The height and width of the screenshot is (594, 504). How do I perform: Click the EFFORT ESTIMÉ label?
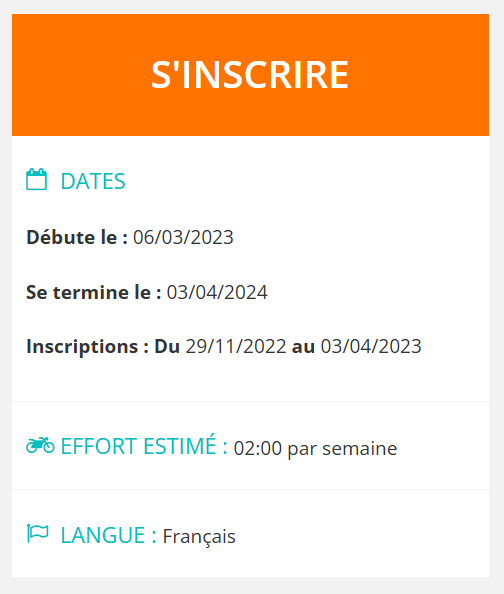click(x=144, y=446)
